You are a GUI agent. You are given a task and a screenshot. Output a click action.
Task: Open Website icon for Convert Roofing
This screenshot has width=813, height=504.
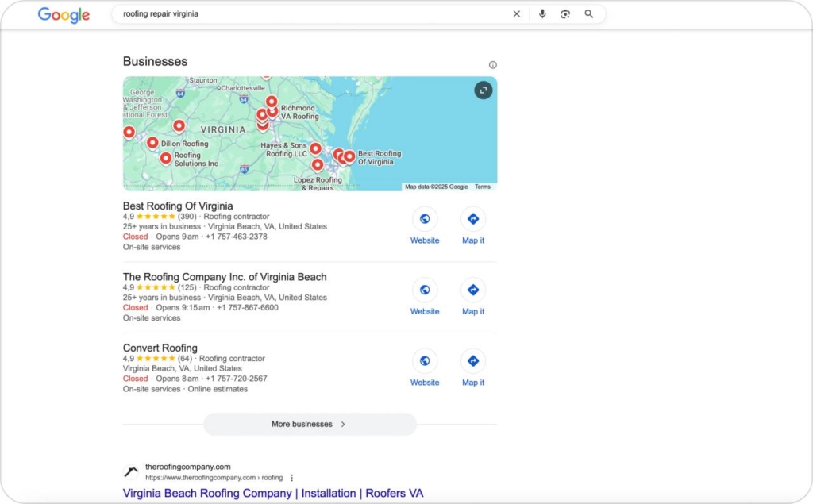[425, 361]
